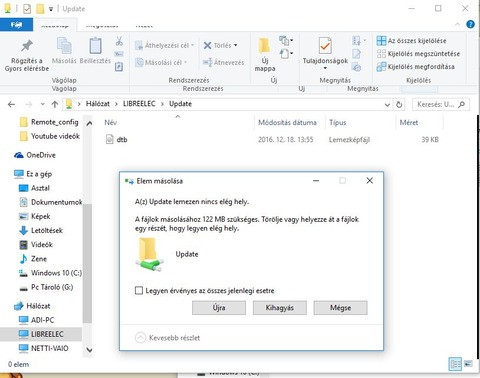Open the Másolási cél copy-to menu
The height and width of the screenshot is (378, 480).
tap(161, 62)
